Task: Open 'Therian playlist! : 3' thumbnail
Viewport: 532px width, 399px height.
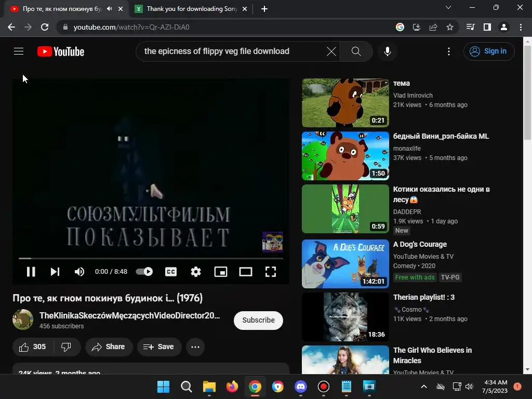Action: [345, 316]
